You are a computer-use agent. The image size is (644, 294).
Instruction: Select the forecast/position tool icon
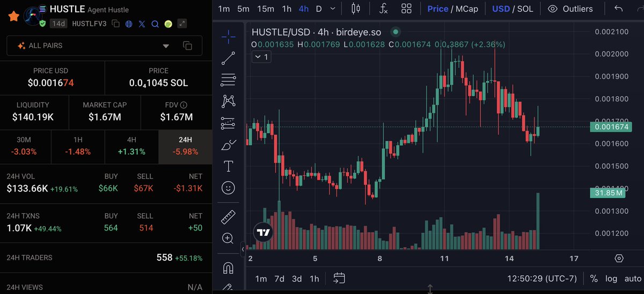(229, 123)
